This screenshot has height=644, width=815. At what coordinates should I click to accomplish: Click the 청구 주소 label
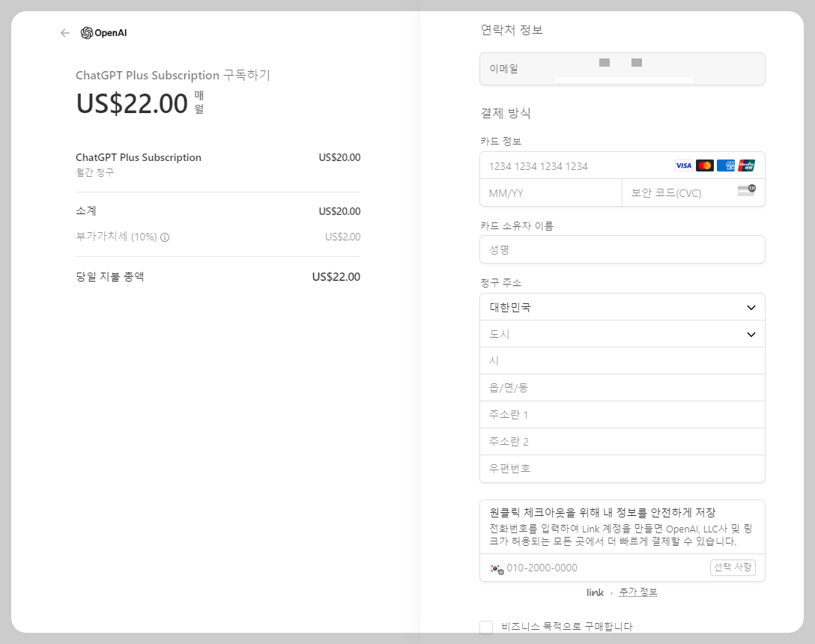coord(501,283)
